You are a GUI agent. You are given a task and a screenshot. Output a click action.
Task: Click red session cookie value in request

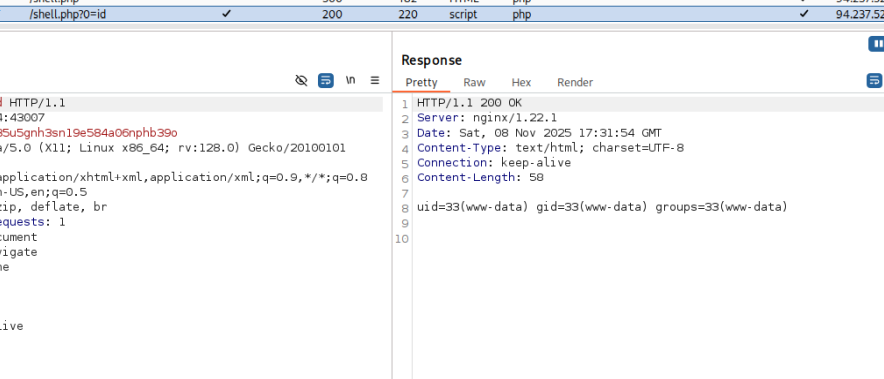click(x=89, y=133)
